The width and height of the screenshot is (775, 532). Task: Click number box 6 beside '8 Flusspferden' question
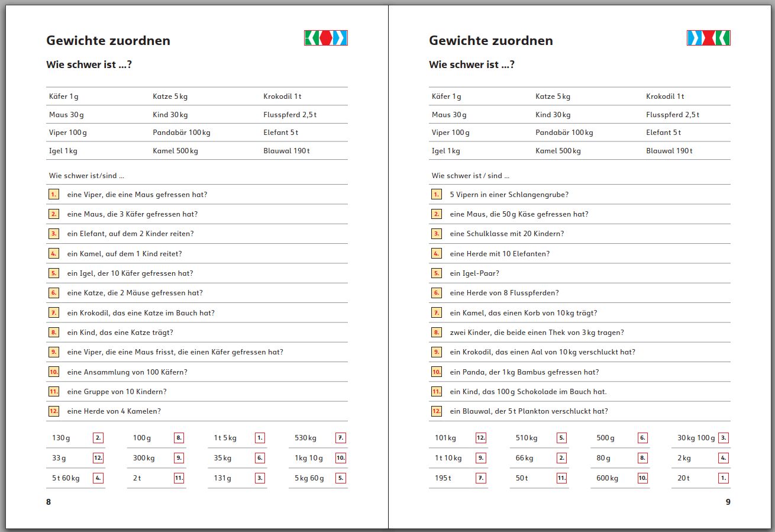tap(436, 293)
